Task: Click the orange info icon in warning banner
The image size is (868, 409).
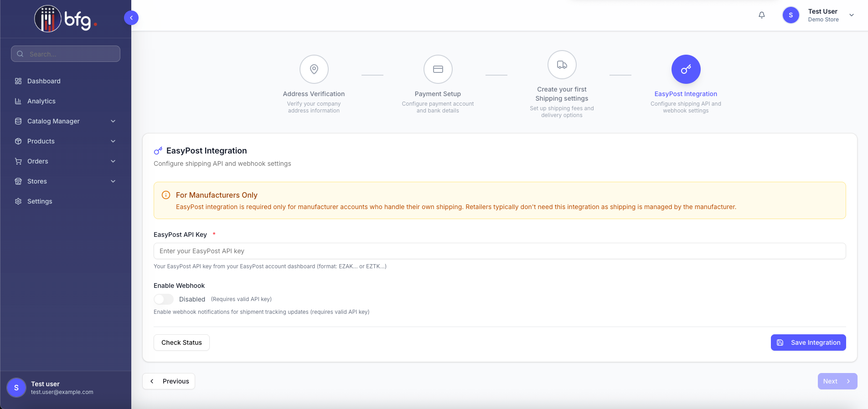Action: [166, 195]
